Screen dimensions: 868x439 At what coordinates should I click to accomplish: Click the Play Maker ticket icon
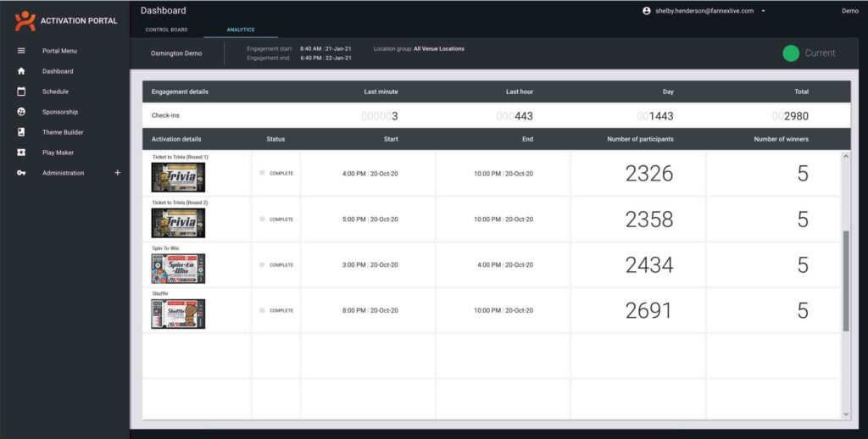[21, 153]
